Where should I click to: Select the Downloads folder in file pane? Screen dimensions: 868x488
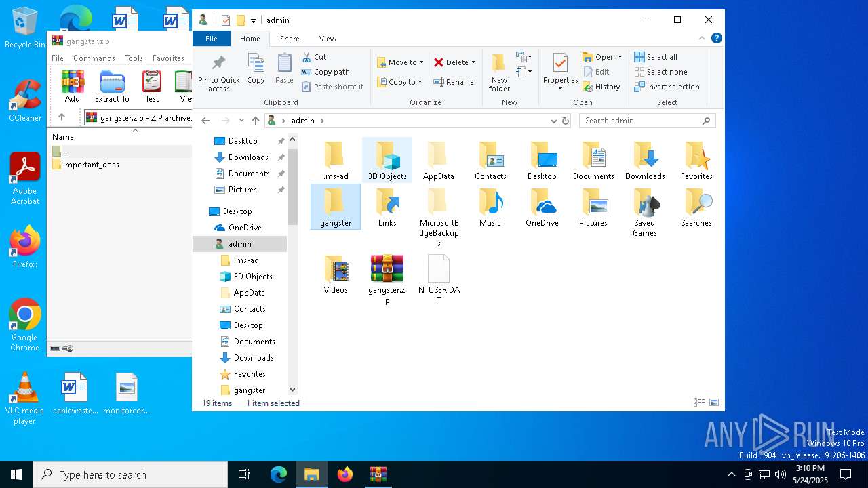[x=645, y=161]
